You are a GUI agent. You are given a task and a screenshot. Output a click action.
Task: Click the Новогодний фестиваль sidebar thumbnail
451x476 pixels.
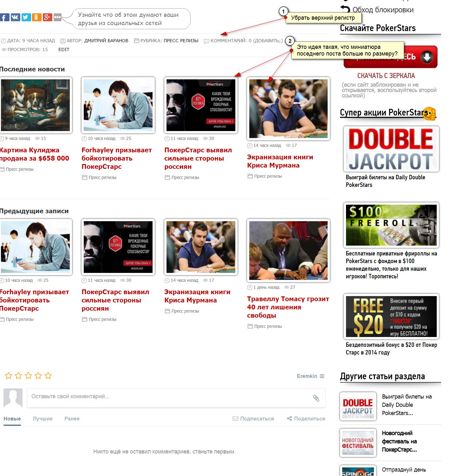(x=358, y=443)
